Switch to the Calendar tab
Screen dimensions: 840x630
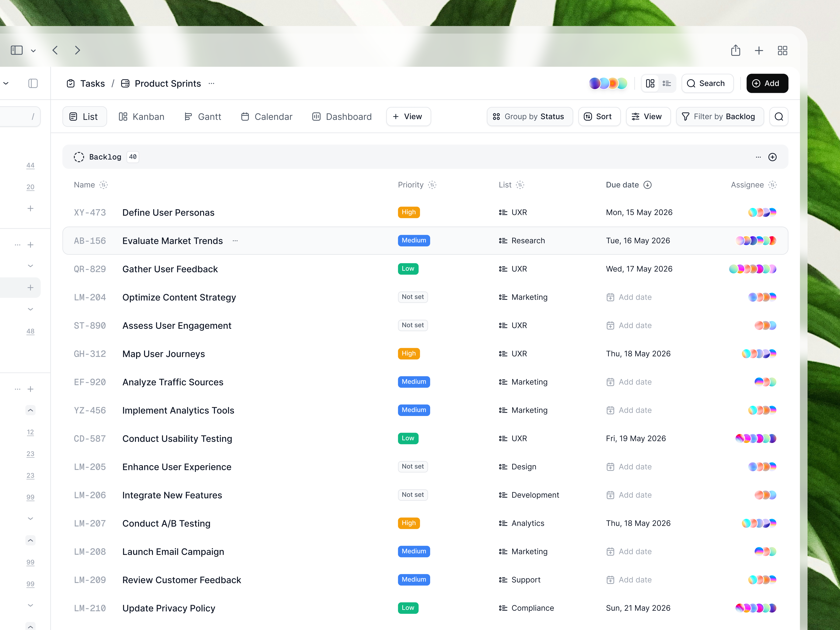(x=267, y=117)
